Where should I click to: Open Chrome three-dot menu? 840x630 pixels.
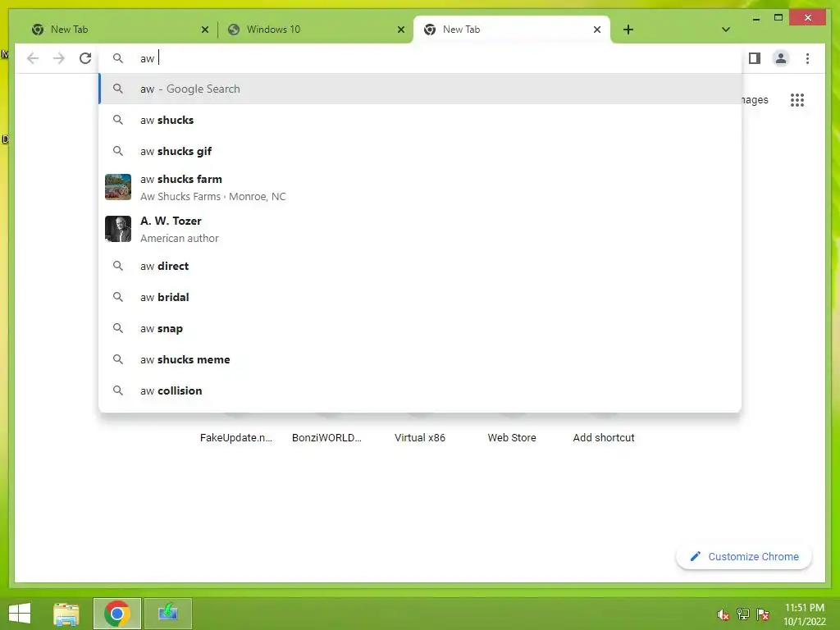[x=807, y=58]
